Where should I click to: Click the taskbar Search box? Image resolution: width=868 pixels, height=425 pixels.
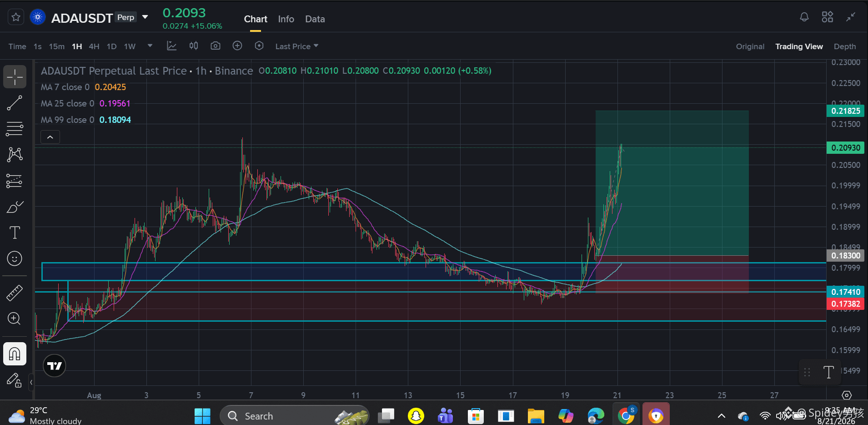click(295, 416)
